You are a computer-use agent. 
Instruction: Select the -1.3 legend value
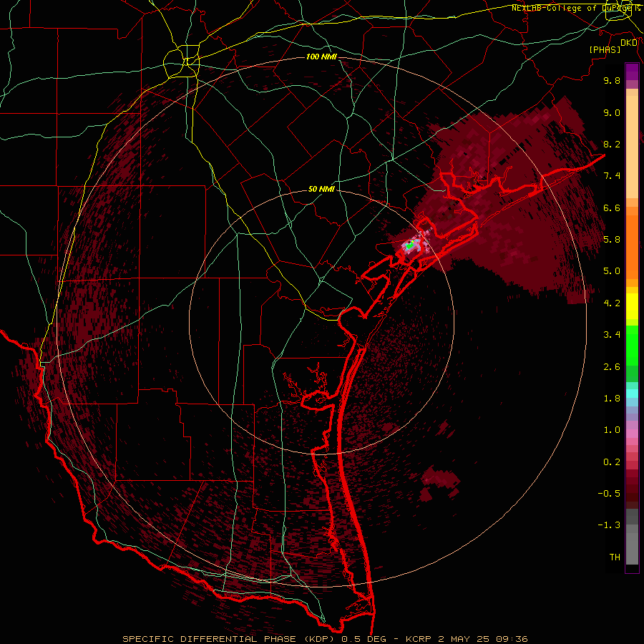coord(609,525)
